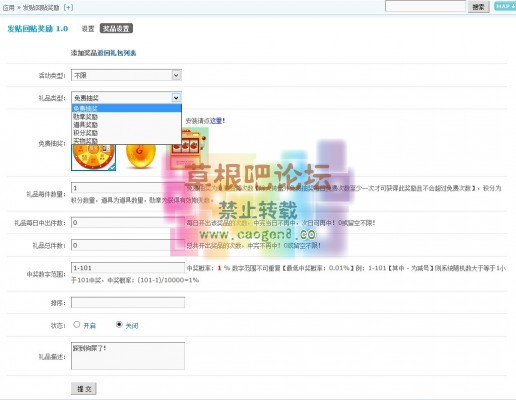The image size is (516, 400).
Task: Click the 这里 install link
Action: tap(216, 121)
